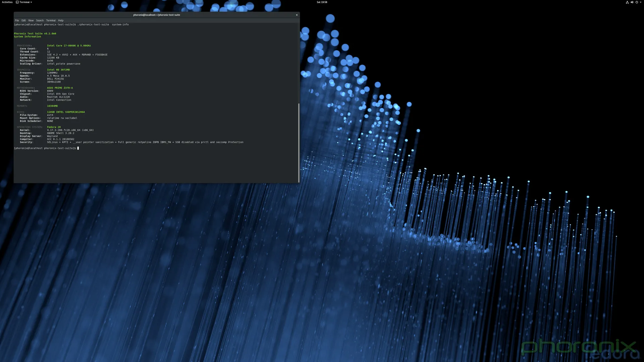Open the File menu
Screen dimensions: 644x362
(x=17, y=20)
